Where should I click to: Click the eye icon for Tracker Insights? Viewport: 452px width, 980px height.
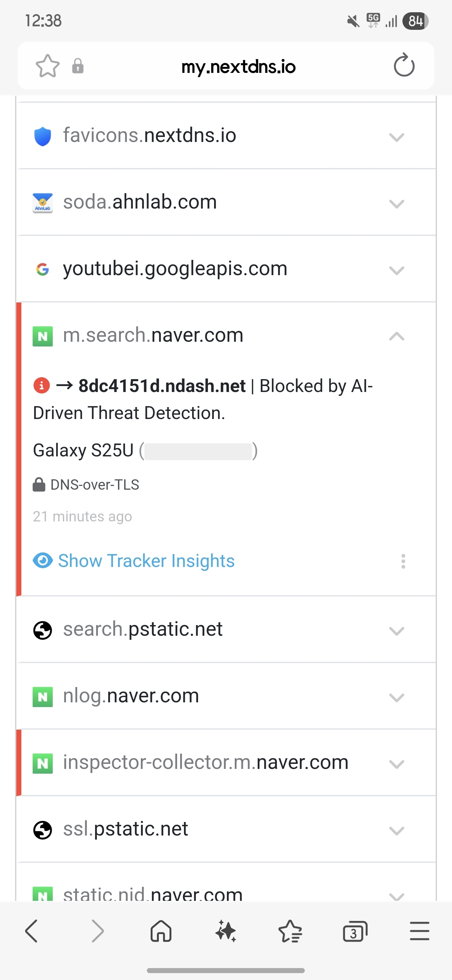(x=43, y=560)
